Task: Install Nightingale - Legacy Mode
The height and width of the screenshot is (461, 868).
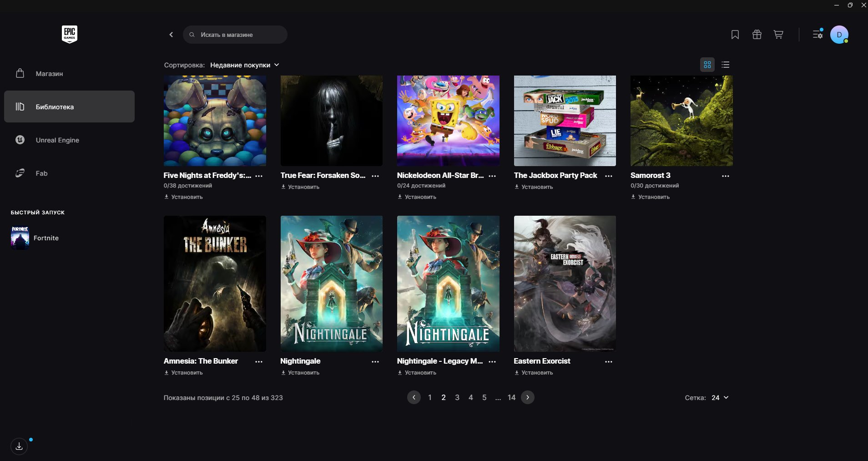Action: point(417,373)
